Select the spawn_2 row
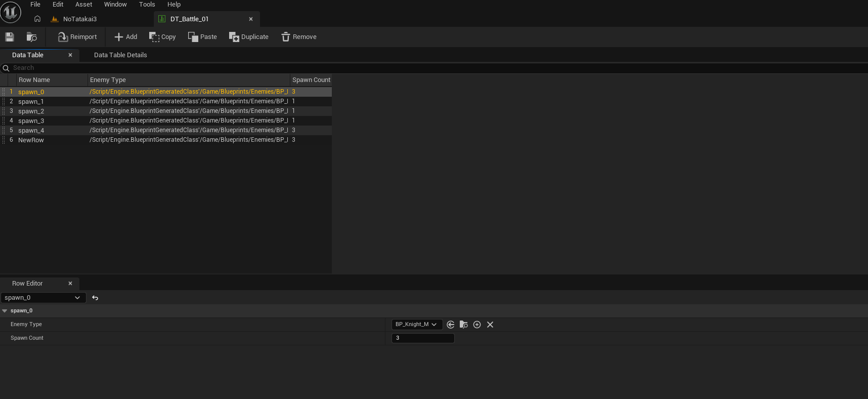868x399 pixels. click(166, 111)
